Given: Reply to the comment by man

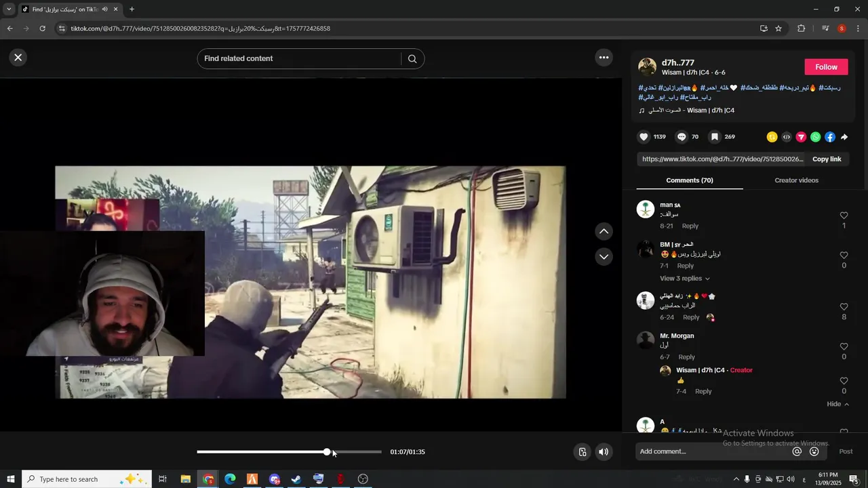Looking at the screenshot, I should [690, 226].
